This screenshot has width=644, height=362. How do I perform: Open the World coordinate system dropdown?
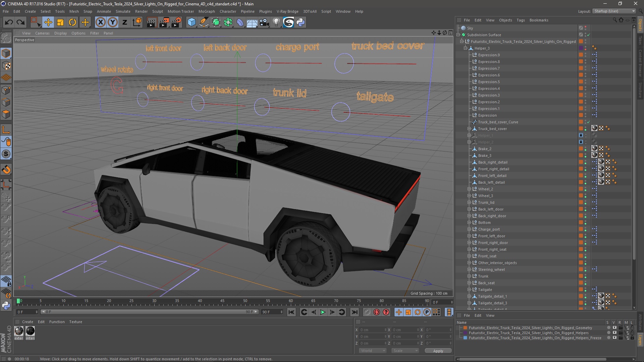pos(373,351)
